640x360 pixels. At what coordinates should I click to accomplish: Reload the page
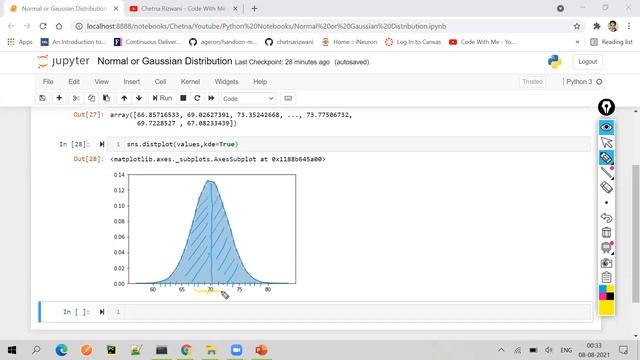tap(43, 26)
